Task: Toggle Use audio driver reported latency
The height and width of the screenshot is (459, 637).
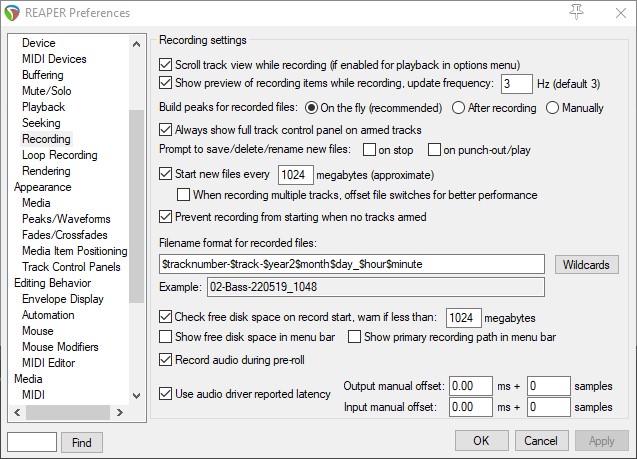Action: pyautogui.click(x=165, y=394)
